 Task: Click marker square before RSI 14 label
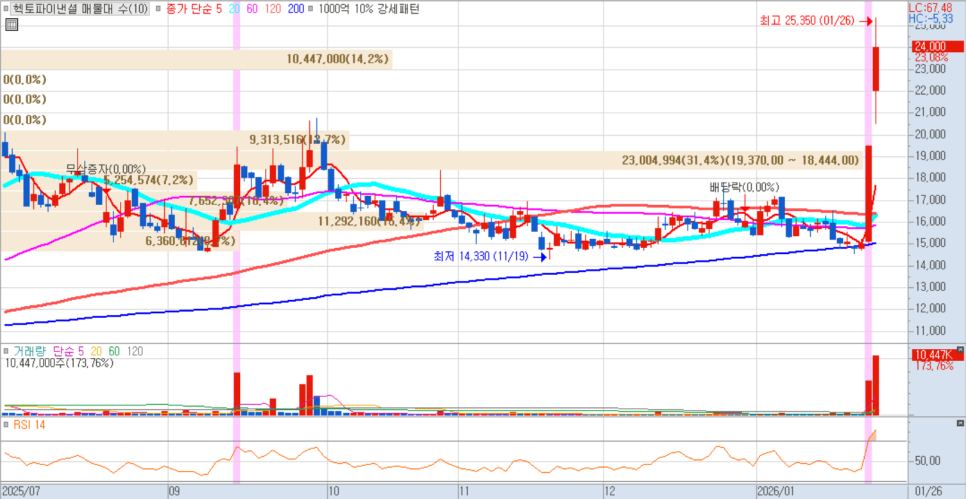point(7,424)
